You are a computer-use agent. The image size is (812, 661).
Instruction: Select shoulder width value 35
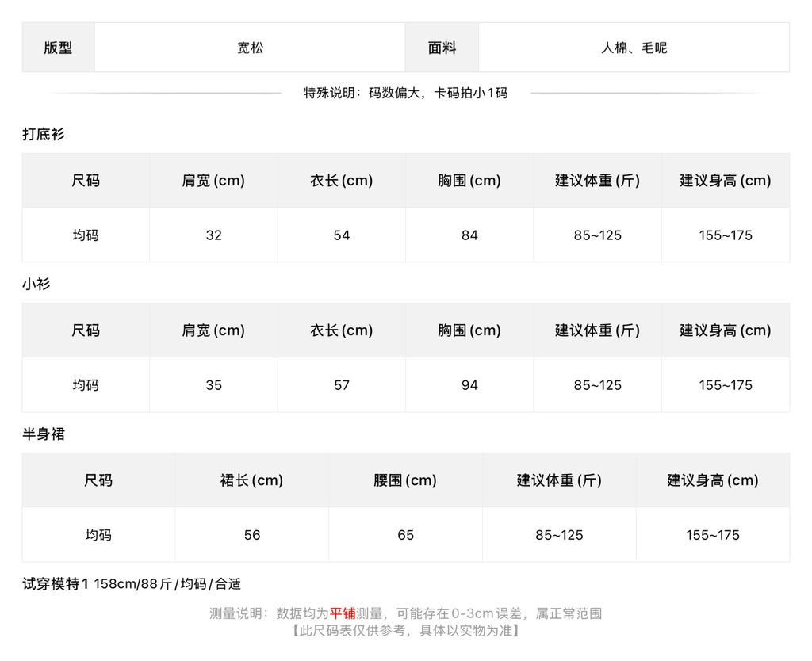coord(213,385)
